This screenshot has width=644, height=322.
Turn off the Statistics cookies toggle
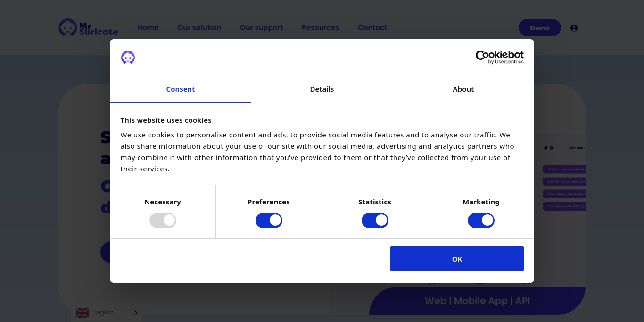pos(375,220)
